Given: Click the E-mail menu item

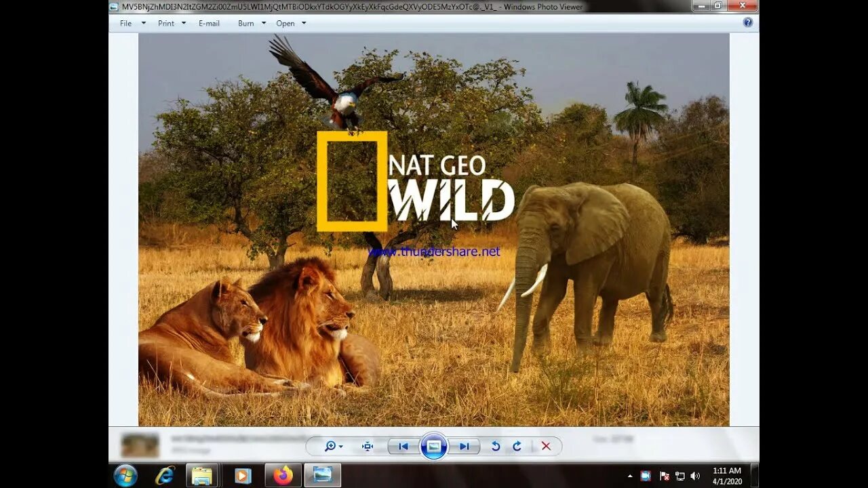Looking at the screenshot, I should pyautogui.click(x=209, y=23).
